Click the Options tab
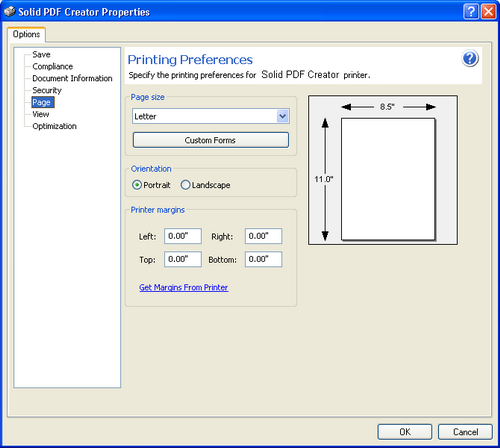The height and width of the screenshot is (448, 500). pos(26,34)
